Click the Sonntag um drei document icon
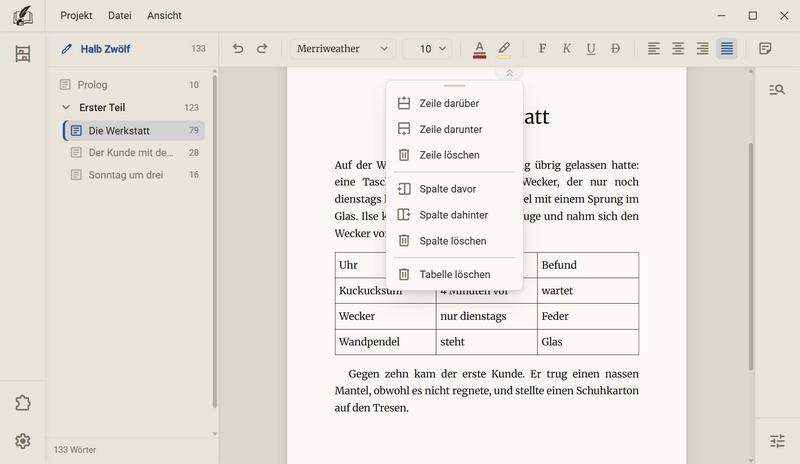The width and height of the screenshot is (800, 464). [76, 175]
